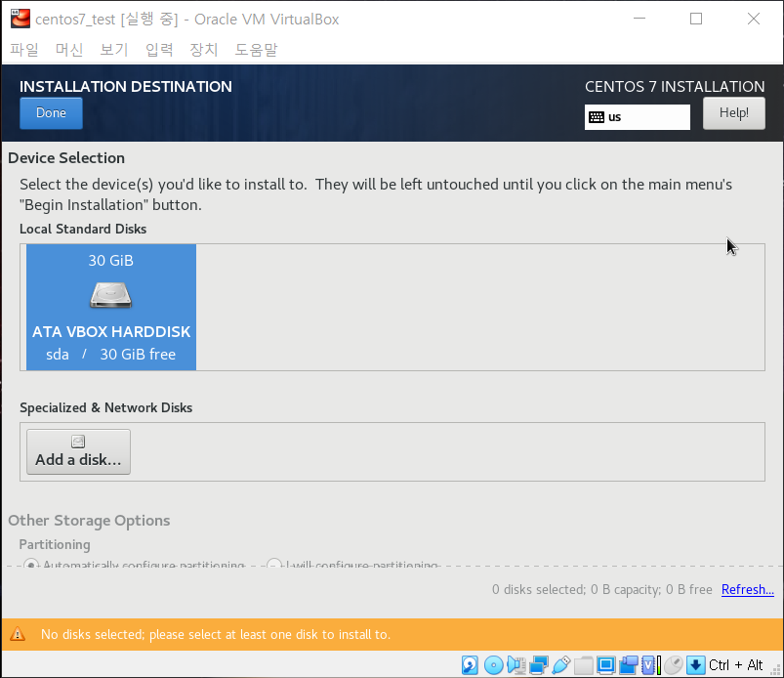Click the 'us' keyboard layout field
This screenshot has width=784, height=678.
coord(638,117)
